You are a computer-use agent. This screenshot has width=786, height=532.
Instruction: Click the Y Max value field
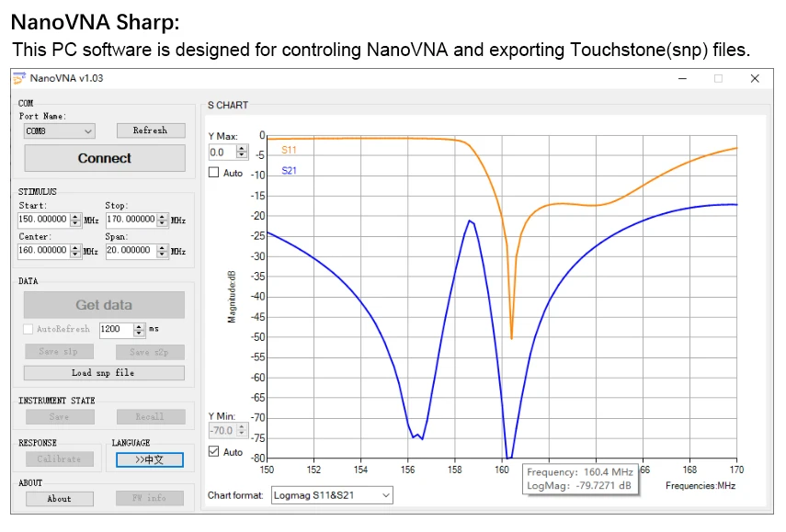point(222,153)
